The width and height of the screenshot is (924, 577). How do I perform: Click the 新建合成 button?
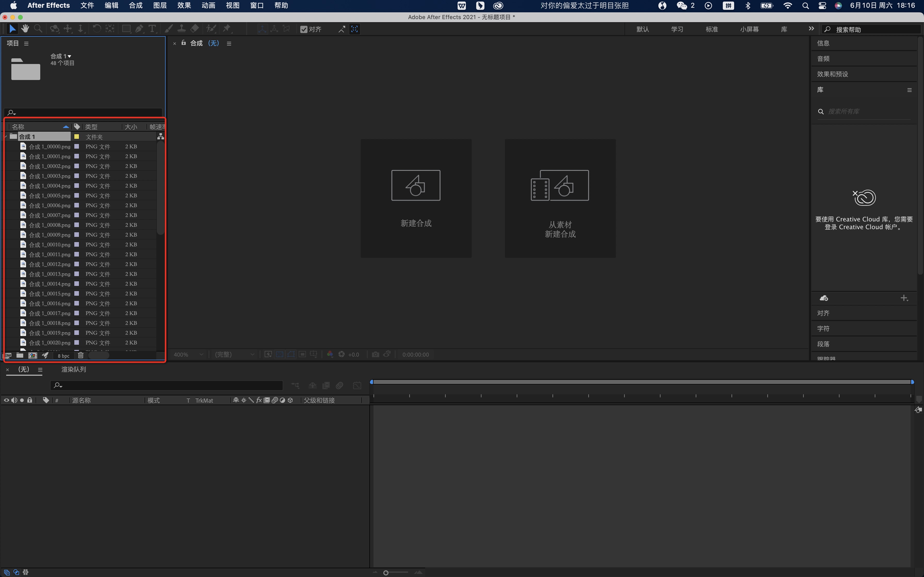click(x=416, y=198)
